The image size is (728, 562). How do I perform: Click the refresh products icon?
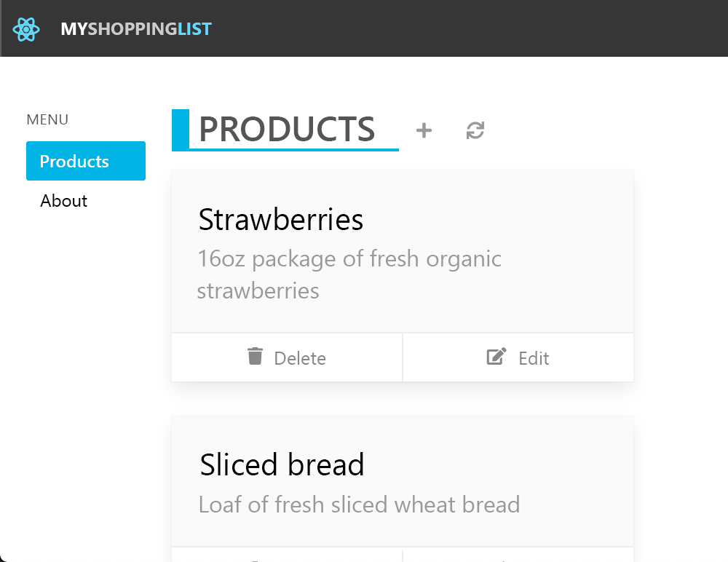pos(475,131)
